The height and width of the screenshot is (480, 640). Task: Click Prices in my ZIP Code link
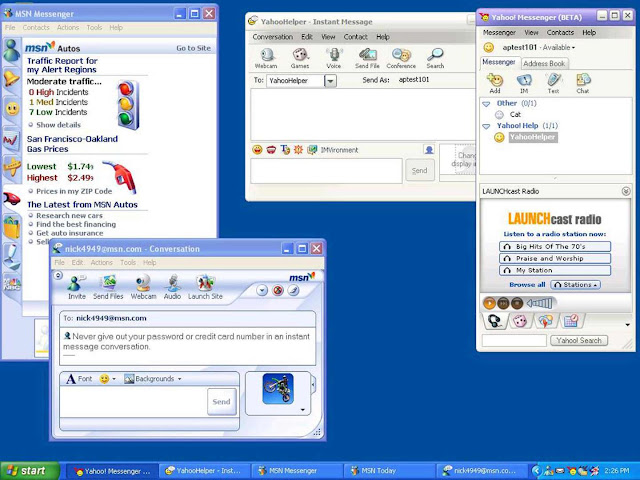pyautogui.click(x=74, y=191)
